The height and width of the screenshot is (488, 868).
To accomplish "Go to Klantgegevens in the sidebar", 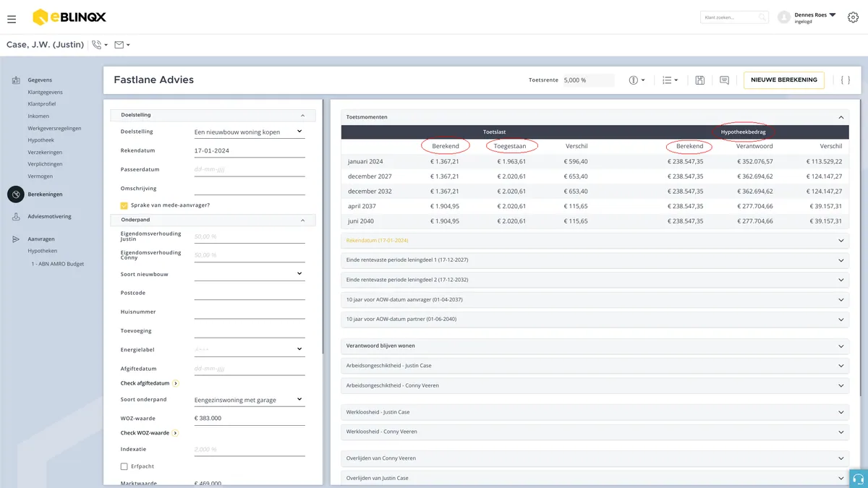I will (x=45, y=93).
